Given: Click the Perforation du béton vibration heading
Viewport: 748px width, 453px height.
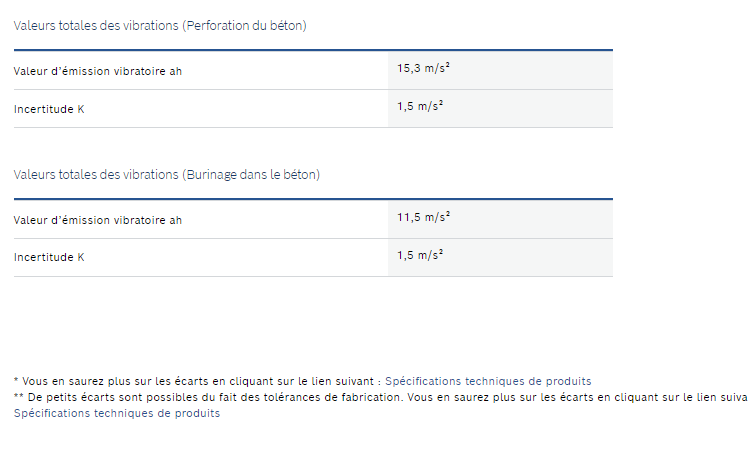Looking at the screenshot, I should (x=160, y=26).
